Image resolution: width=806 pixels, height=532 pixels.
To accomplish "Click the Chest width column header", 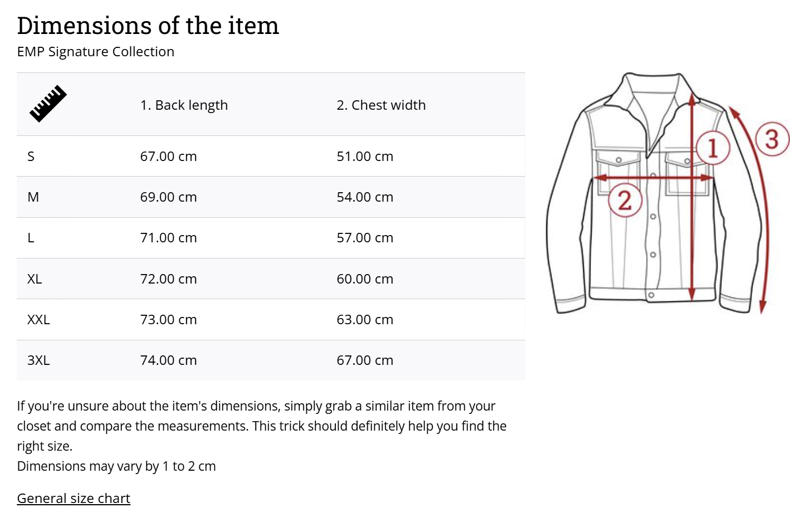I will [381, 105].
